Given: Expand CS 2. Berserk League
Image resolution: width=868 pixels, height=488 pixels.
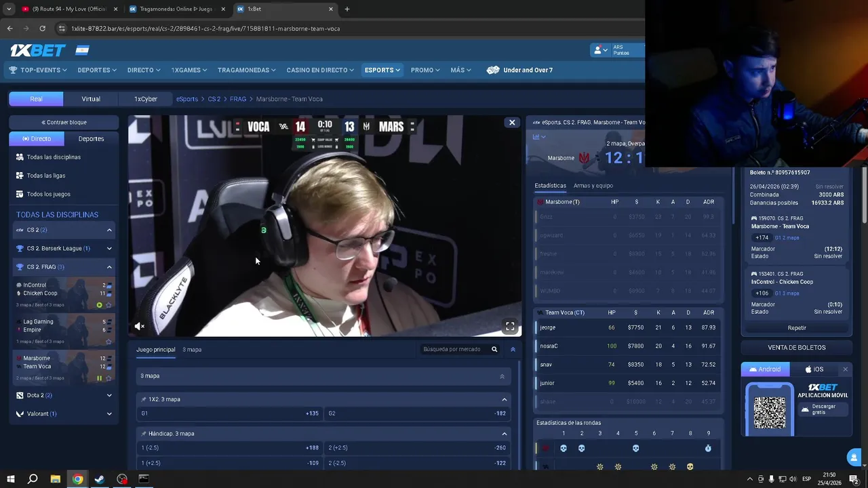Looking at the screenshot, I should tap(109, 249).
